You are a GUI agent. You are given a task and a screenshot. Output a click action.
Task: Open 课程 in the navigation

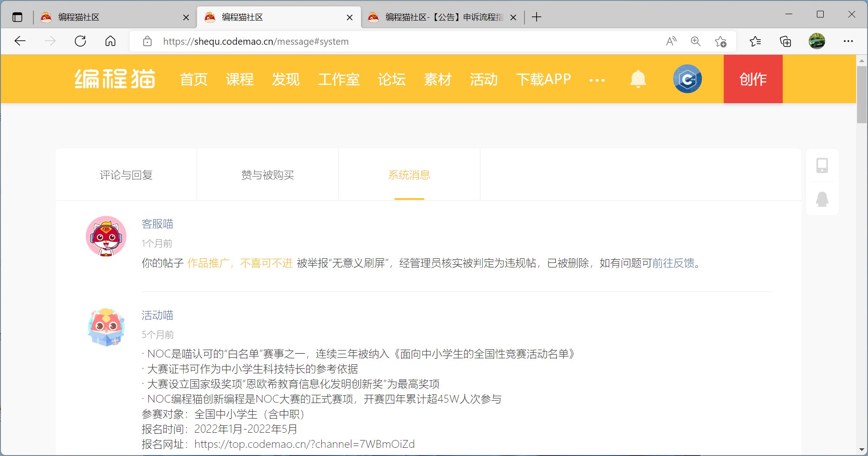(240, 79)
